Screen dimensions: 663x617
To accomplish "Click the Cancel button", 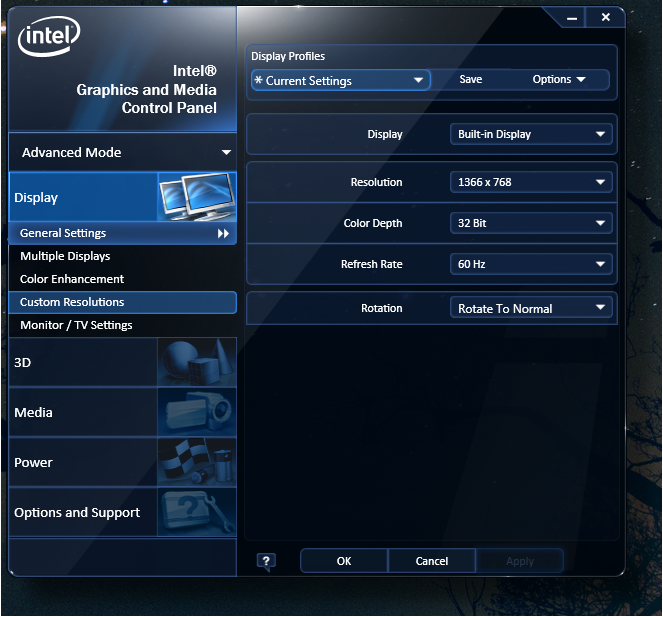I will point(432,561).
